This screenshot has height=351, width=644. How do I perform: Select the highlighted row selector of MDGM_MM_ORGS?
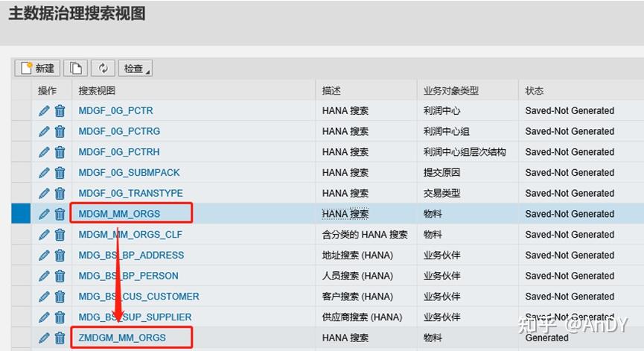click(x=21, y=214)
